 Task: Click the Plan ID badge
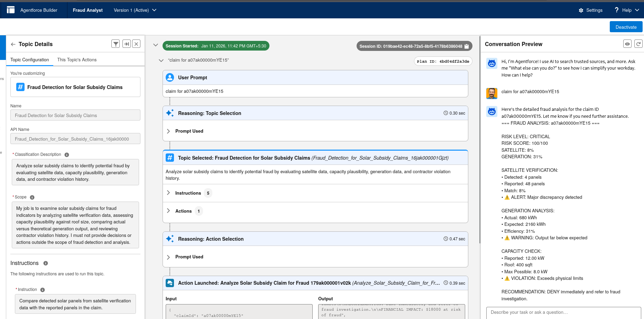tap(443, 61)
